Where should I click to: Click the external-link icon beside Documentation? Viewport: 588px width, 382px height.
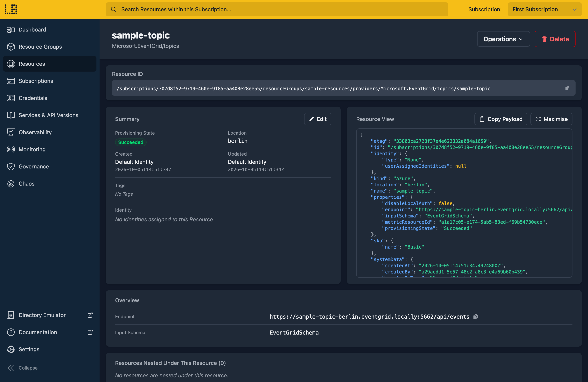click(x=90, y=332)
